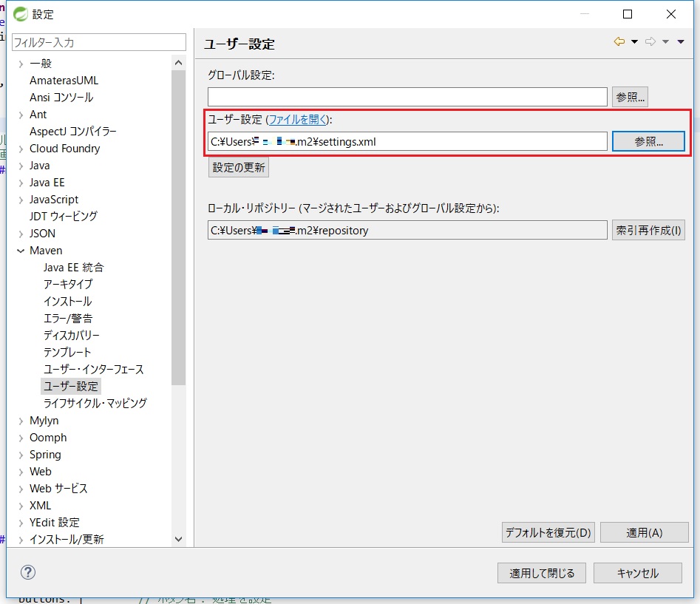Click the デフォルトを復元(D) button
700x604 pixels.
[548, 532]
